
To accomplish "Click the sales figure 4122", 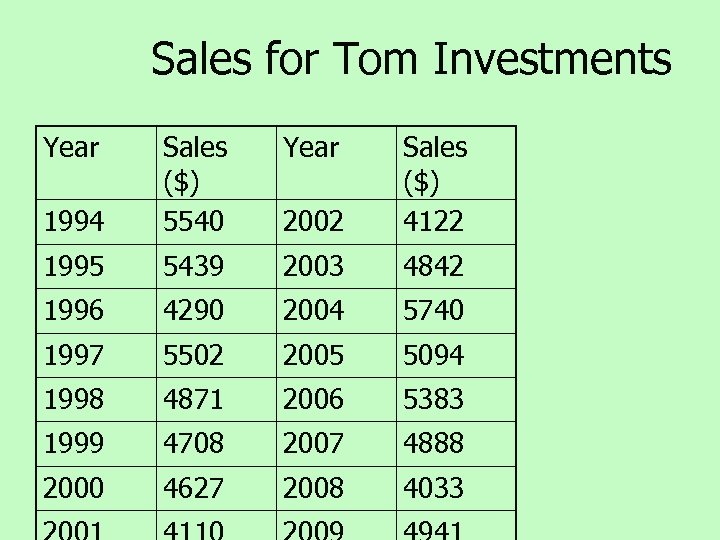I will [433, 221].
